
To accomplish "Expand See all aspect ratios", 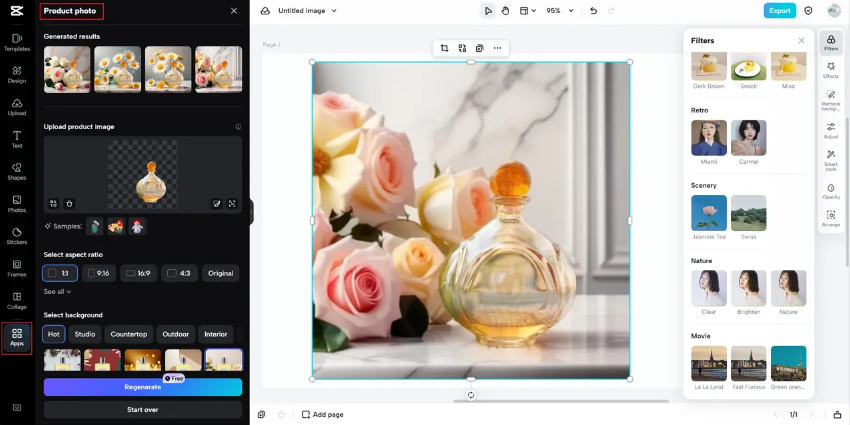I will [57, 292].
